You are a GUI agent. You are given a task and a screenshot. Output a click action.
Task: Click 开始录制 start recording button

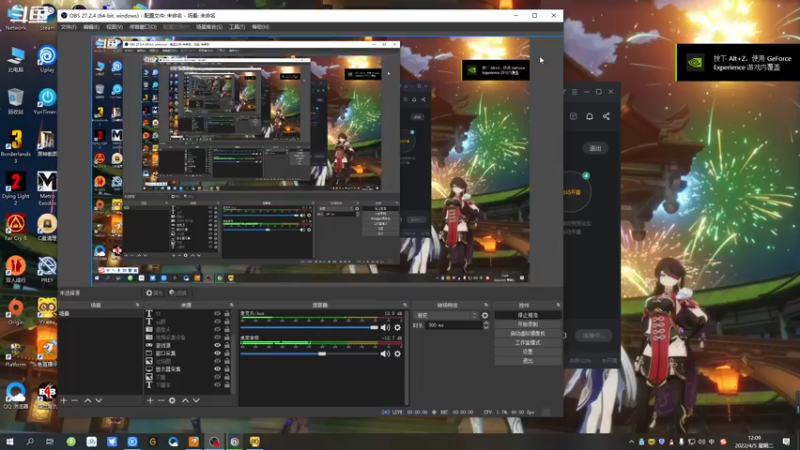coord(528,324)
